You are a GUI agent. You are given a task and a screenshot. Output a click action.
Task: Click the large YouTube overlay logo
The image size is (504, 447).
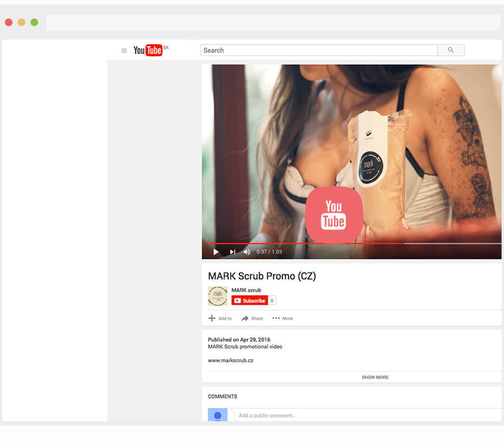click(334, 215)
